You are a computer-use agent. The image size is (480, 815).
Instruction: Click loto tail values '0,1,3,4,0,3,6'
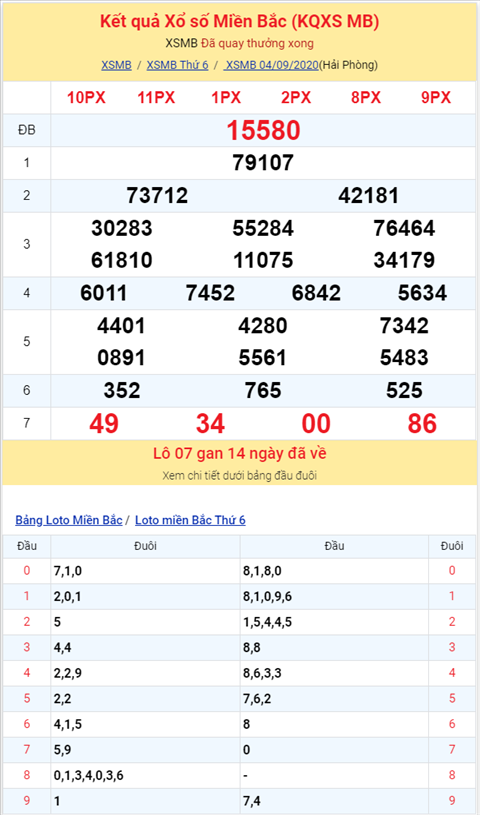point(88,775)
